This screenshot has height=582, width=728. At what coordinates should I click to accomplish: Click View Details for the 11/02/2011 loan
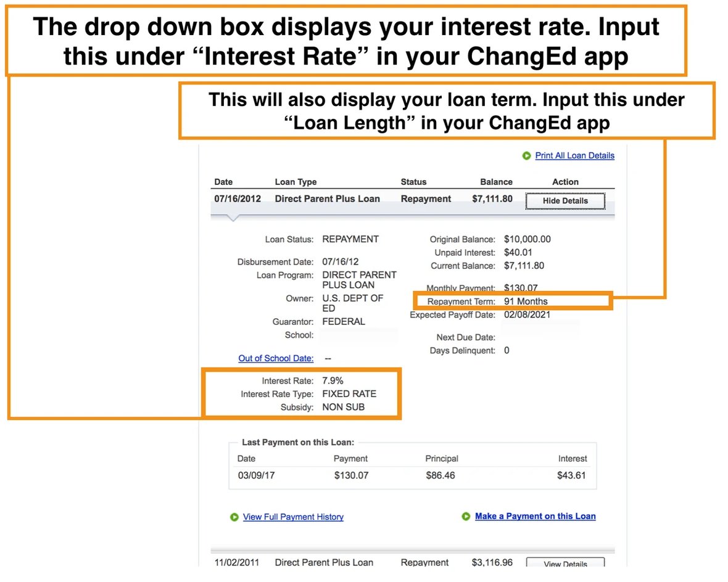click(x=565, y=564)
